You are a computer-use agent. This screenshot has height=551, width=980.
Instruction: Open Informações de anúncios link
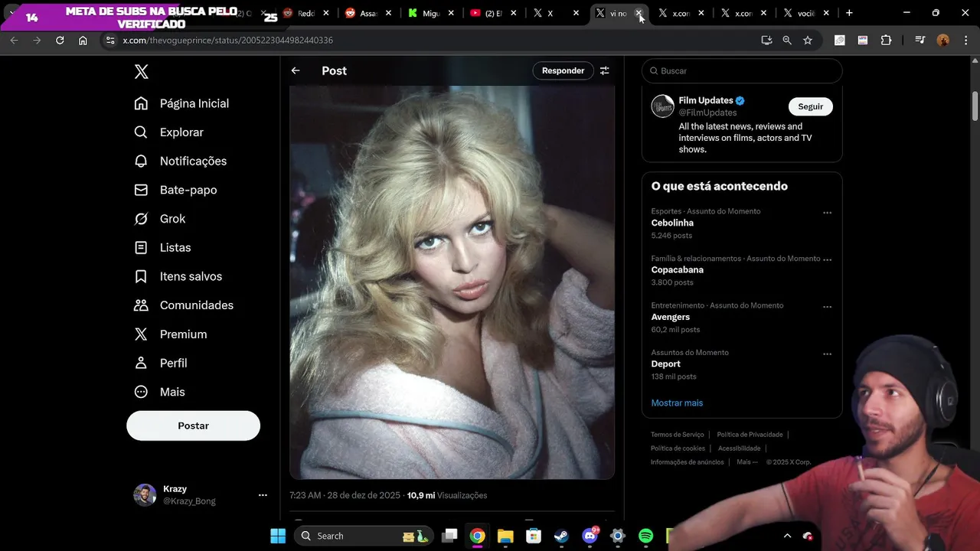pyautogui.click(x=687, y=462)
